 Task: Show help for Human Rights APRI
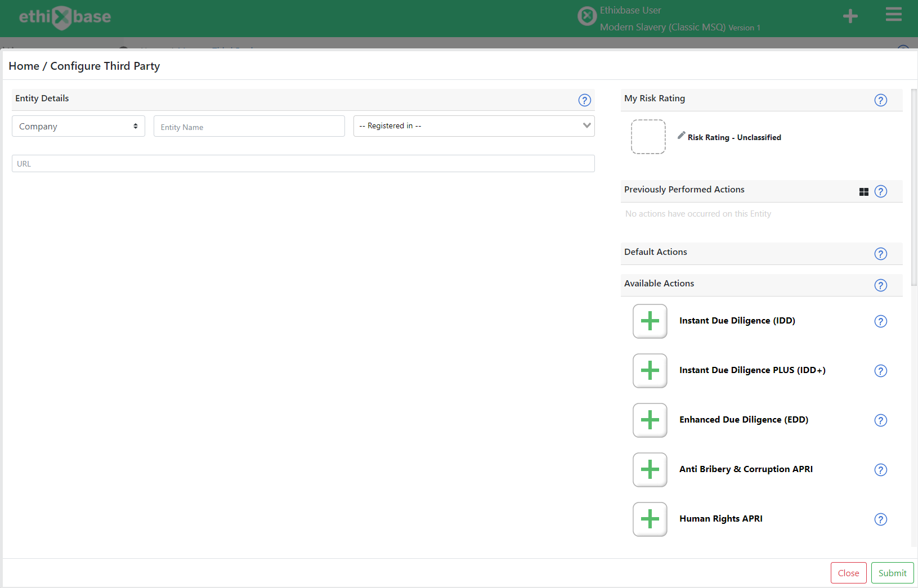tap(880, 519)
